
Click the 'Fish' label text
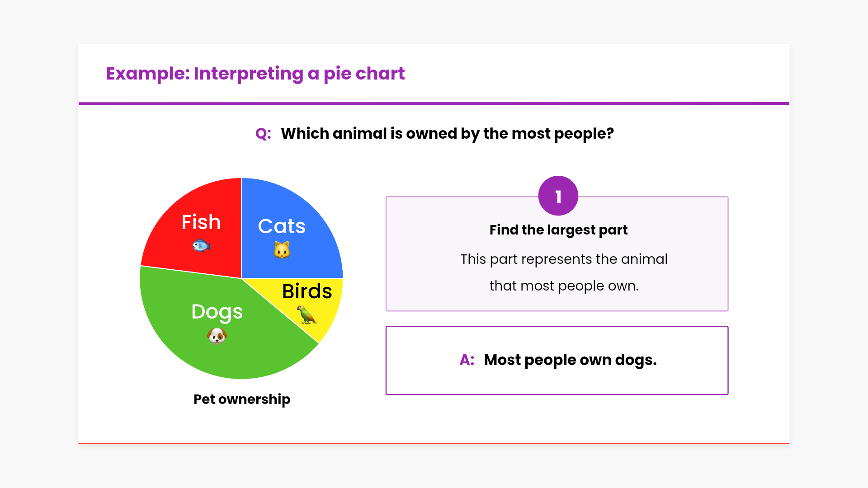201,222
